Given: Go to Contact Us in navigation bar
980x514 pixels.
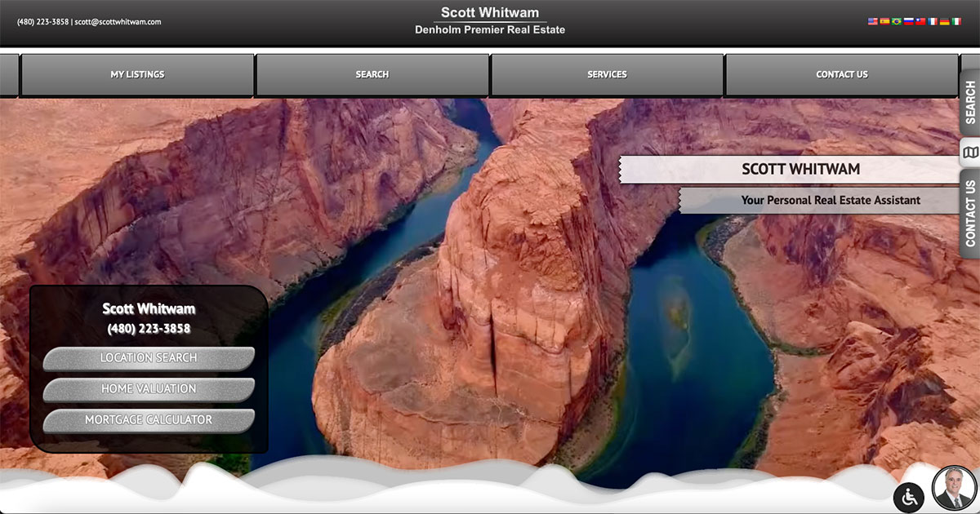Looking at the screenshot, I should [x=841, y=75].
